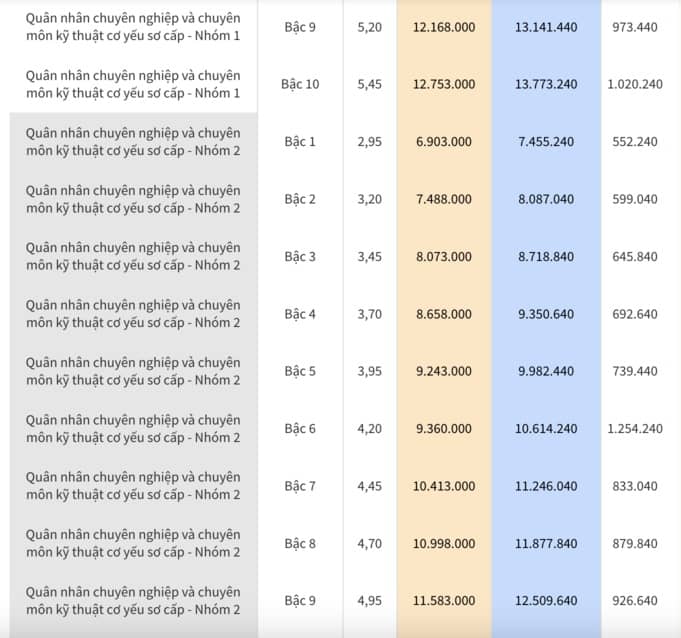Screen dimensions: 681x638
Task: Select the orange value 9.243.000
Action: tap(444, 371)
